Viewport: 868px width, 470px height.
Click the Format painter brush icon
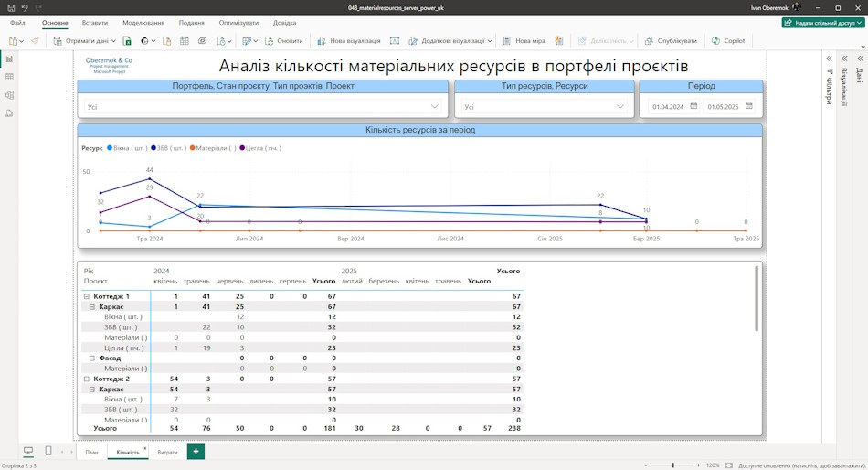click(x=35, y=41)
